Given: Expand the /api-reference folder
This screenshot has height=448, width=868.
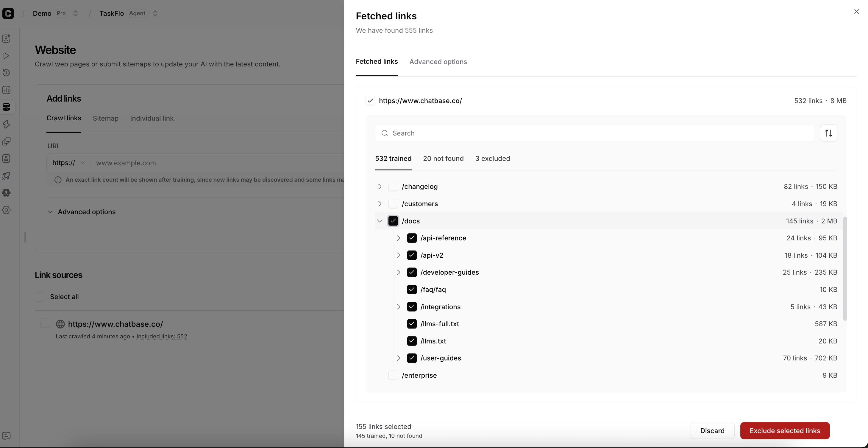Looking at the screenshot, I should [x=399, y=238].
